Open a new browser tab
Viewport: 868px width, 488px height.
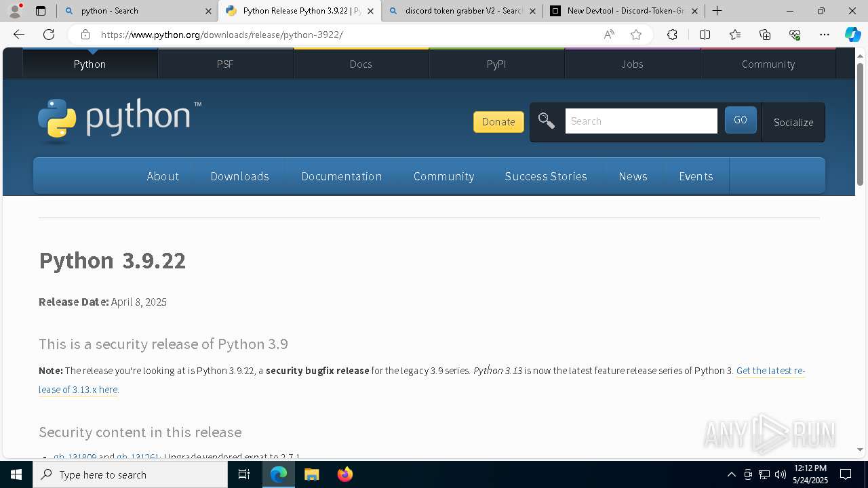point(717,11)
